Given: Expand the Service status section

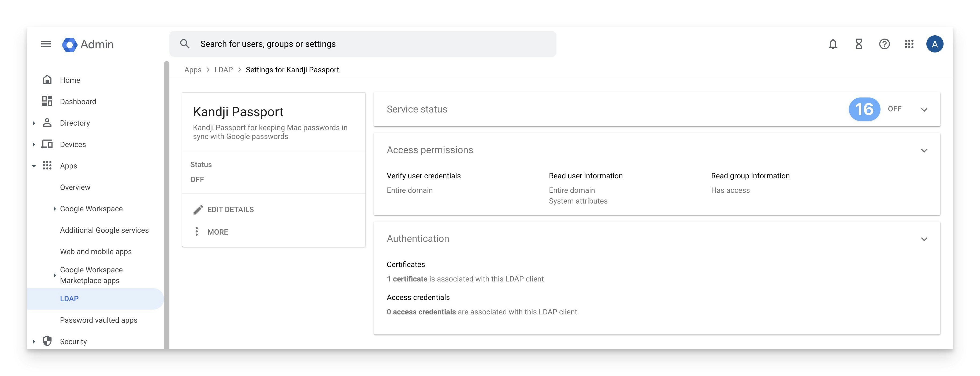Looking at the screenshot, I should (x=924, y=110).
